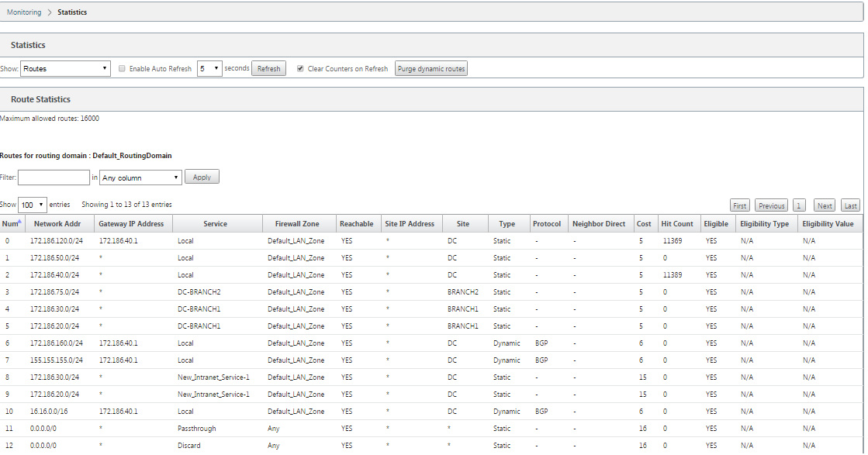868x455 pixels.
Task: Open the Show Routes dropdown
Action: [65, 68]
